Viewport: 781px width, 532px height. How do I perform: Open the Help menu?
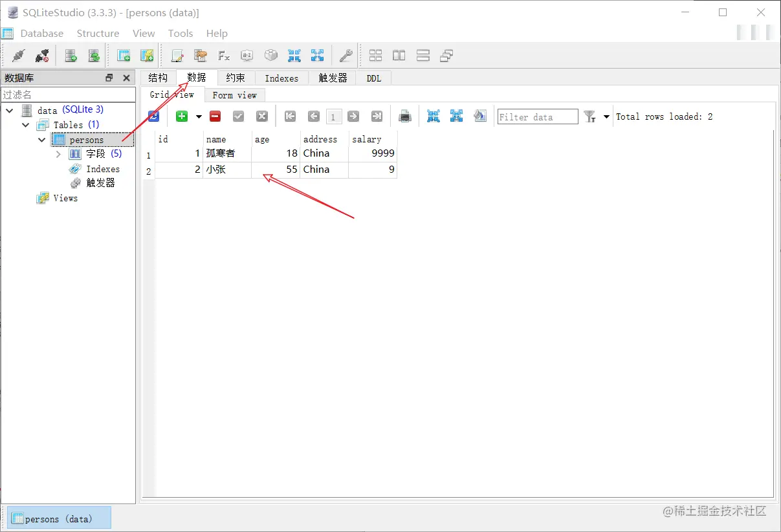coord(217,34)
